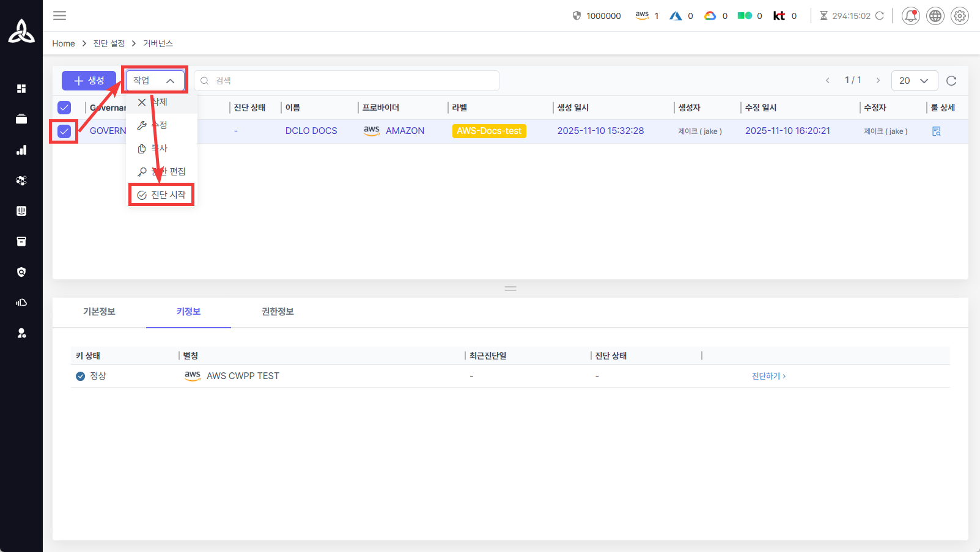Image resolution: width=980 pixels, height=552 pixels.
Task: Switch to the 권한정보 tab
Action: pyautogui.click(x=278, y=312)
